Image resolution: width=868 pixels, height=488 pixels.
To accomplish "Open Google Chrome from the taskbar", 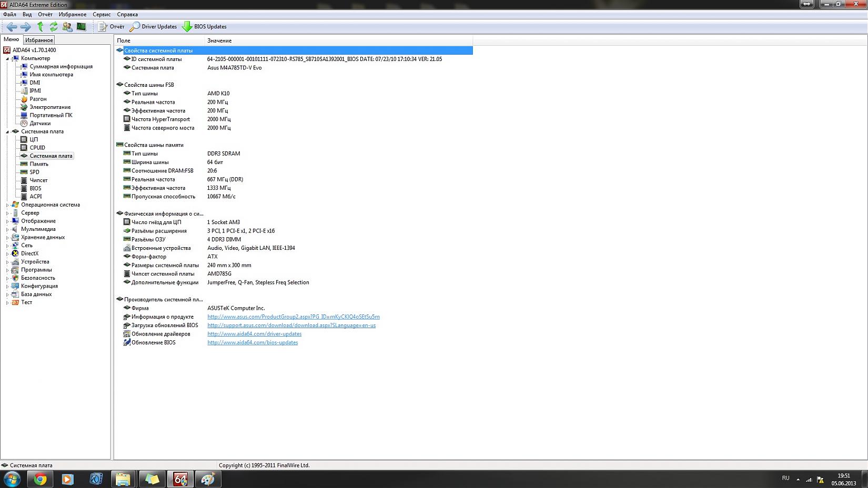I will tap(40, 479).
